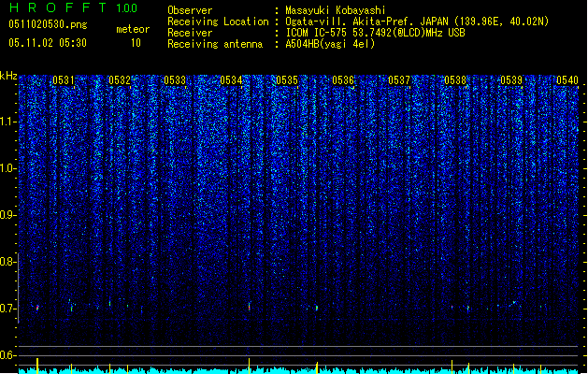Click the Ogata-vill. Akita-Pref. JAPAN location text
Screen dimensions: 588x374
click(x=417, y=22)
